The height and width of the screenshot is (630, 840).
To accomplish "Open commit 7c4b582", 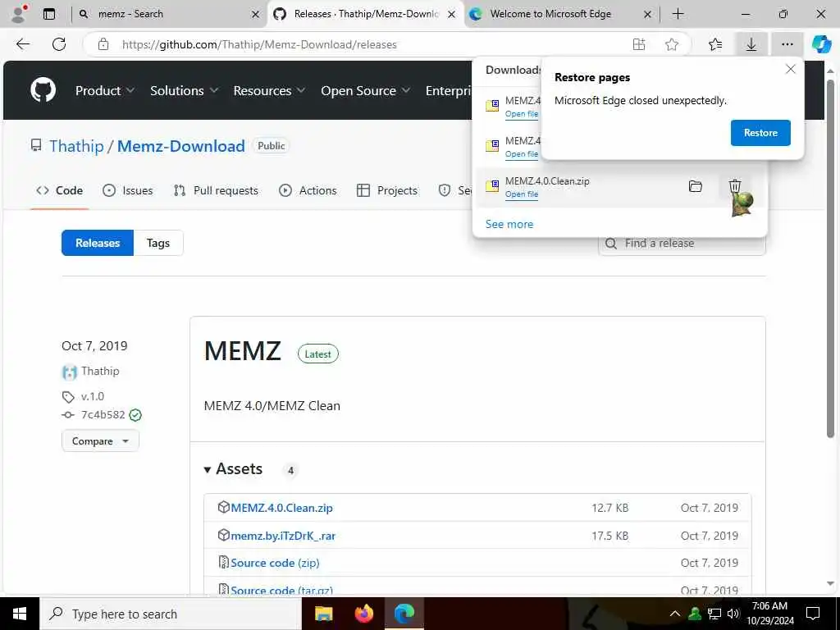I will tap(103, 414).
